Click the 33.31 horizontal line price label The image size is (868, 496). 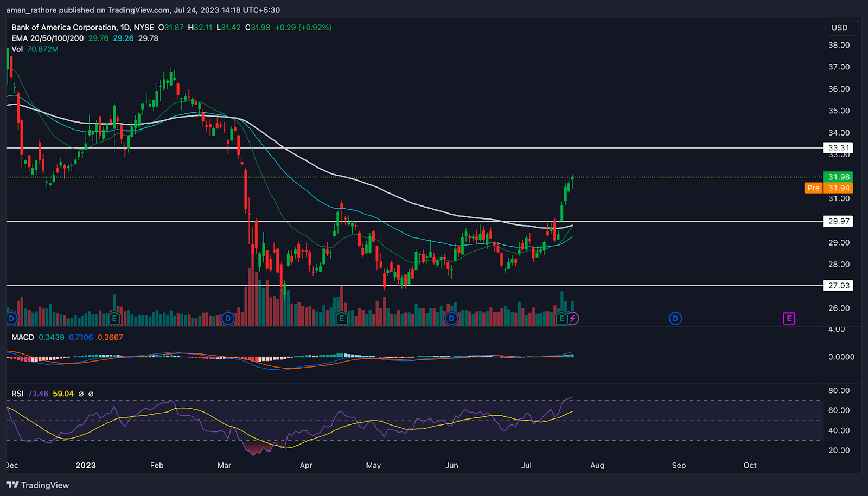click(838, 147)
